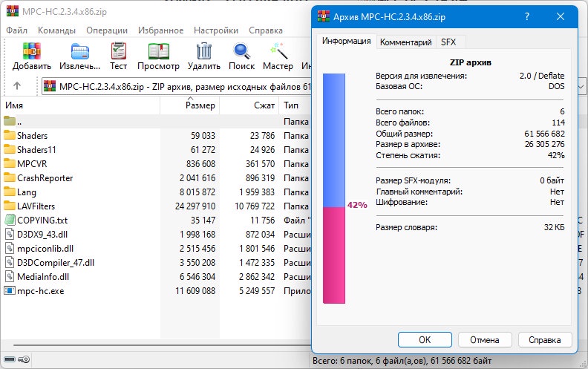The image size is (588, 369).
Task: Select the Lang folder name
Action: pos(27,192)
